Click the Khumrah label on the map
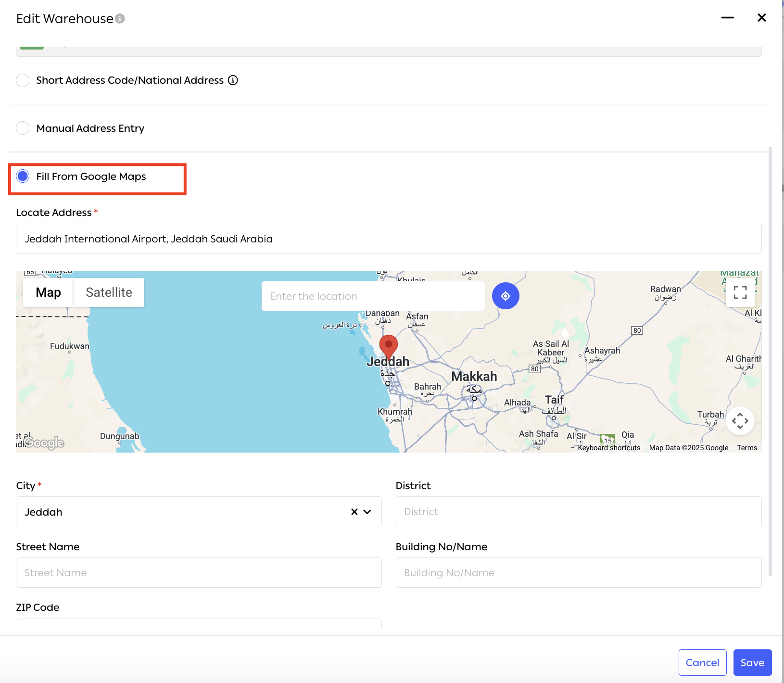Viewport: 784px width, 683px height. tap(395, 412)
